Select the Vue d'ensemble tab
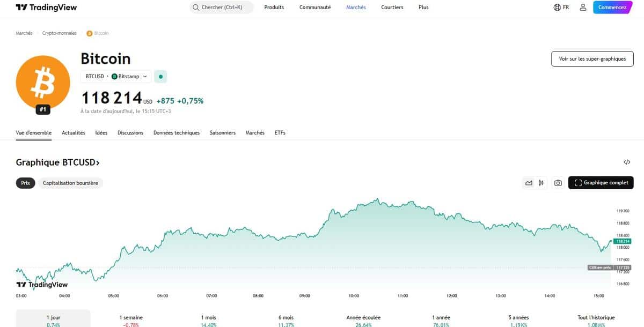This screenshot has height=327, width=644. (x=34, y=133)
